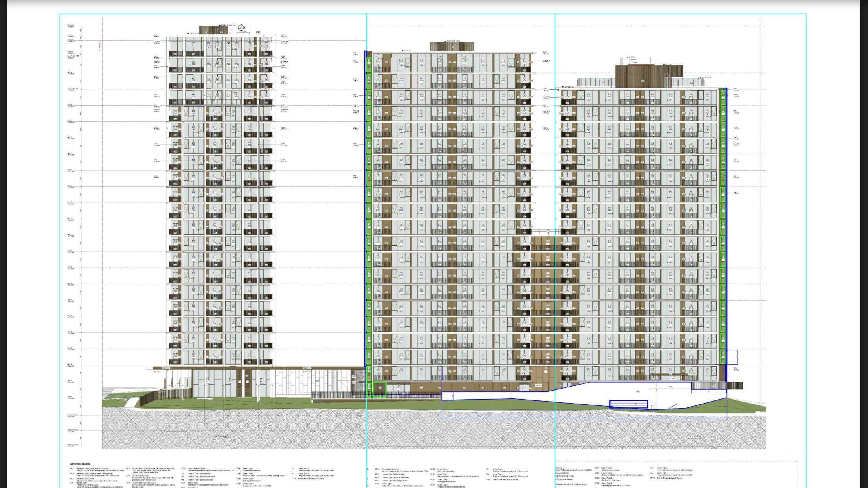Select the thick blue rectangle inside white ramp area
The width and height of the screenshot is (868, 488).
pos(628,404)
